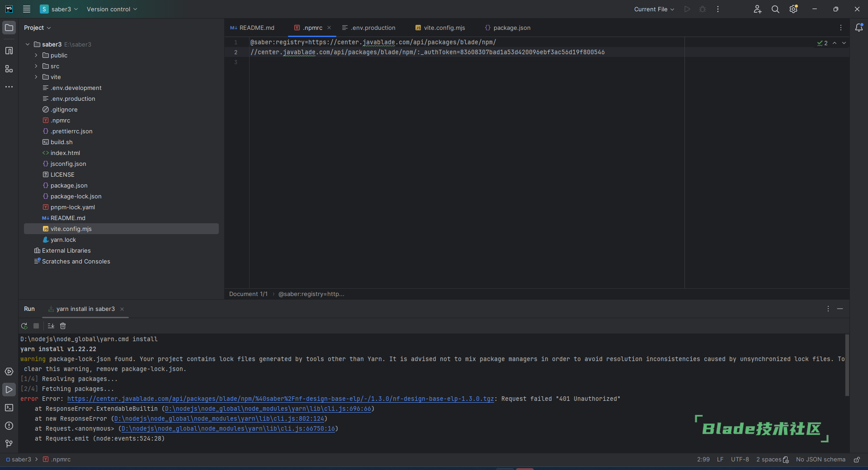
Task: Stop the running process in Run panel
Action: click(36, 326)
